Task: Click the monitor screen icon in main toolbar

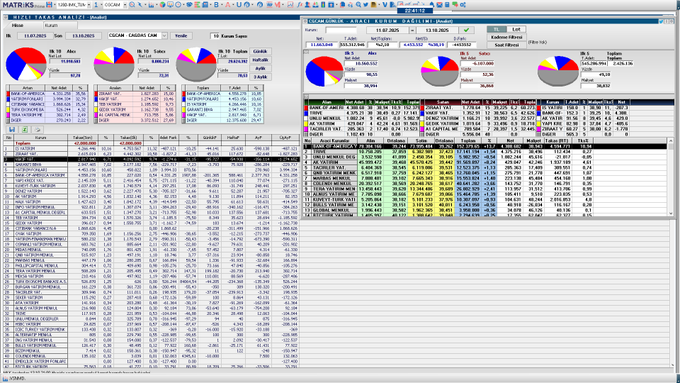Action: (170, 5)
